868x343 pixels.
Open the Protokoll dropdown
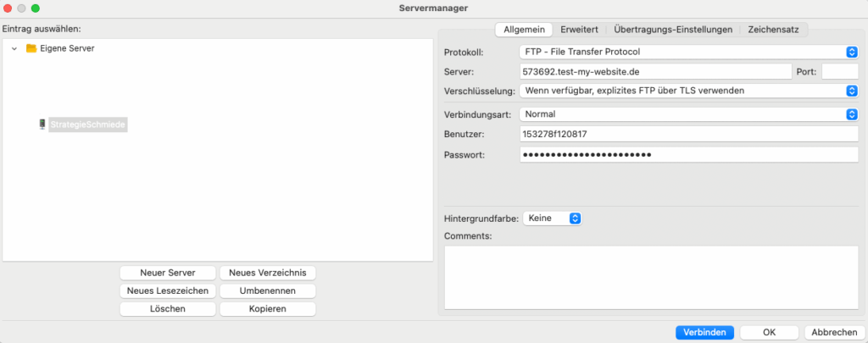click(x=688, y=52)
